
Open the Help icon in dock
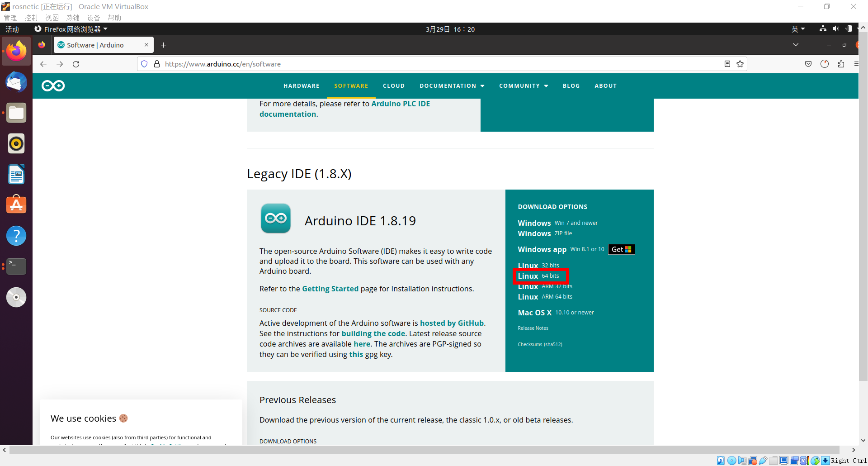pos(16,236)
